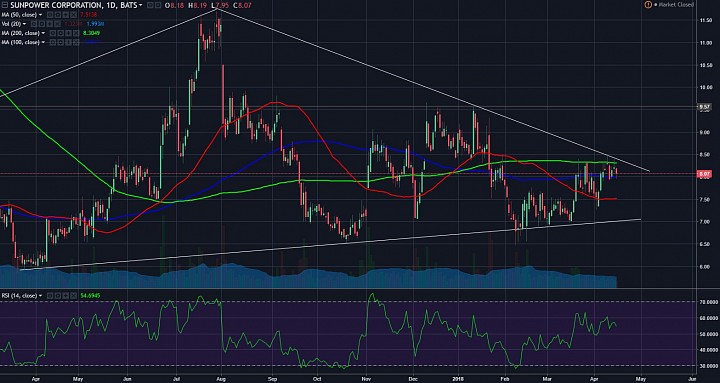Click the May label at the right of time axis
This screenshot has height=383, width=720.
pyautogui.click(x=641, y=379)
